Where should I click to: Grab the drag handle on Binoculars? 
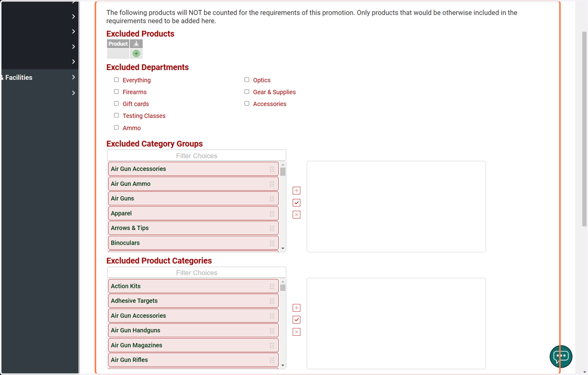pos(272,243)
